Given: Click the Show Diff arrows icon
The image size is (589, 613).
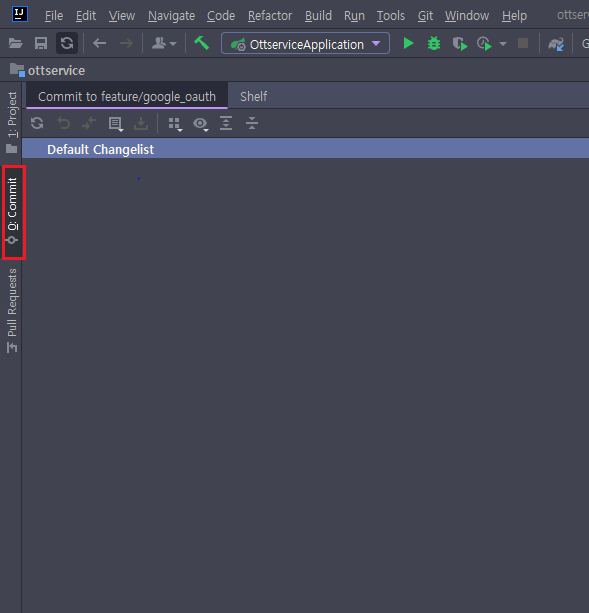Looking at the screenshot, I should 89,124.
